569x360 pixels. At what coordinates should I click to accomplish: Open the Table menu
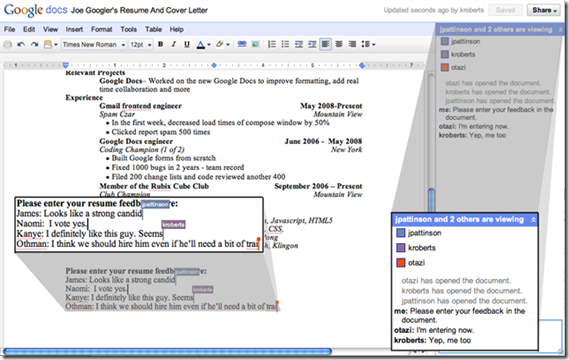point(153,29)
